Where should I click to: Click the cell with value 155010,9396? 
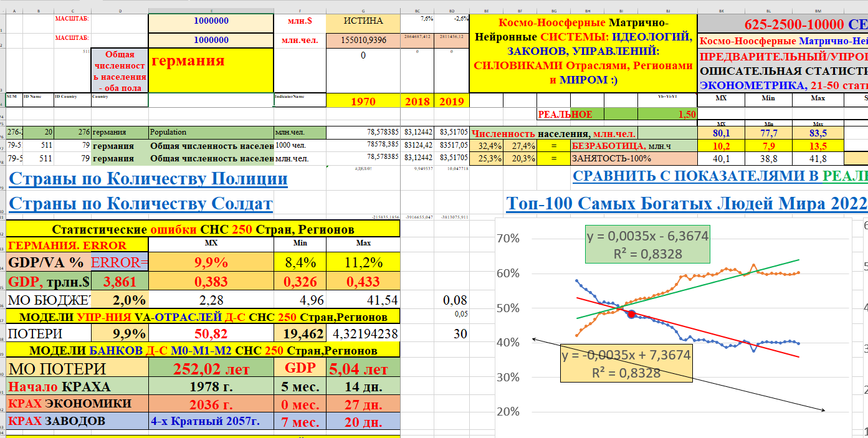363,40
